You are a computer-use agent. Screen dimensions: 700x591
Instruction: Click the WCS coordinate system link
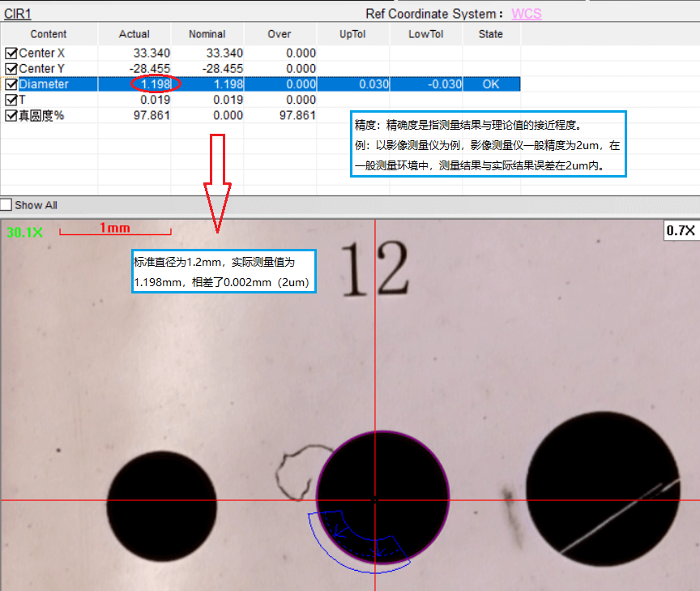[526, 14]
